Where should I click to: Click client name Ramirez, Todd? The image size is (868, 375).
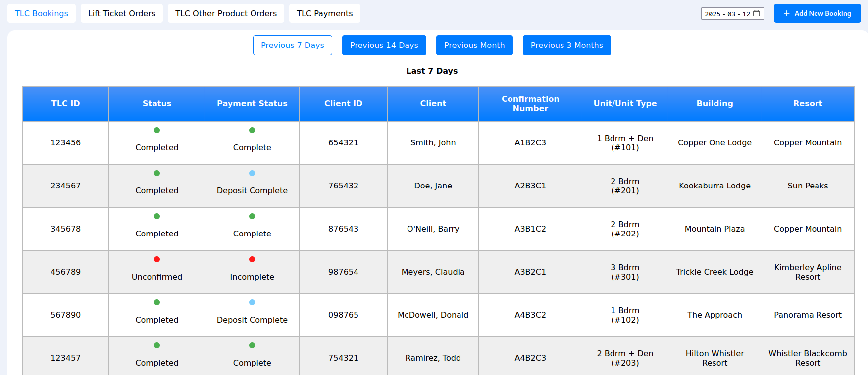tap(433, 358)
